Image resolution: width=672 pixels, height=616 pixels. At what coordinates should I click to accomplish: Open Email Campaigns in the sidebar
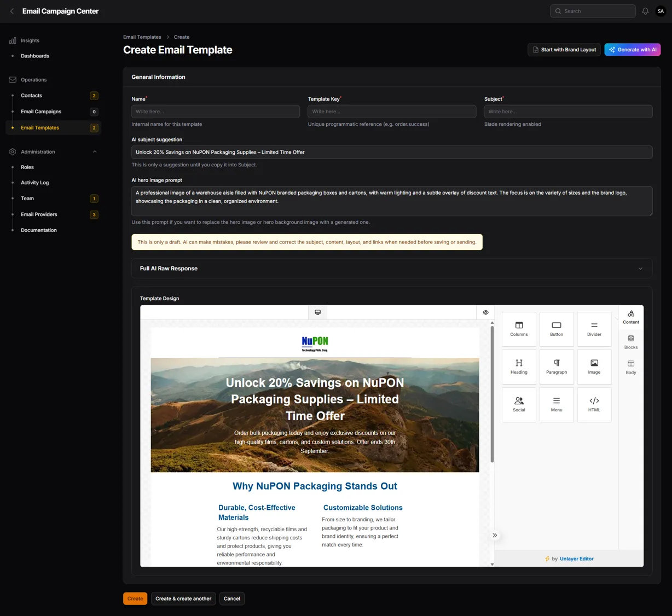(x=54, y=112)
